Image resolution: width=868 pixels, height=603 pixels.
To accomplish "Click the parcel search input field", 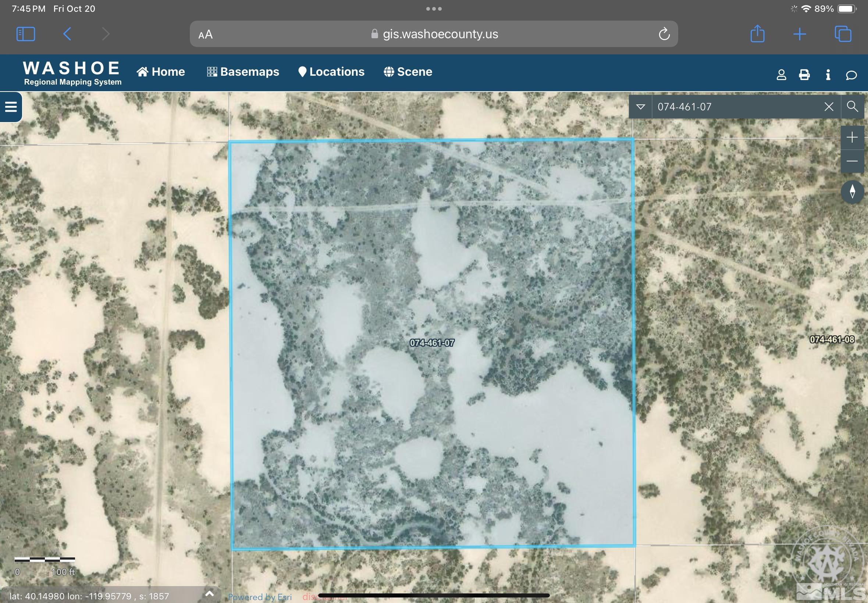I will tap(737, 107).
